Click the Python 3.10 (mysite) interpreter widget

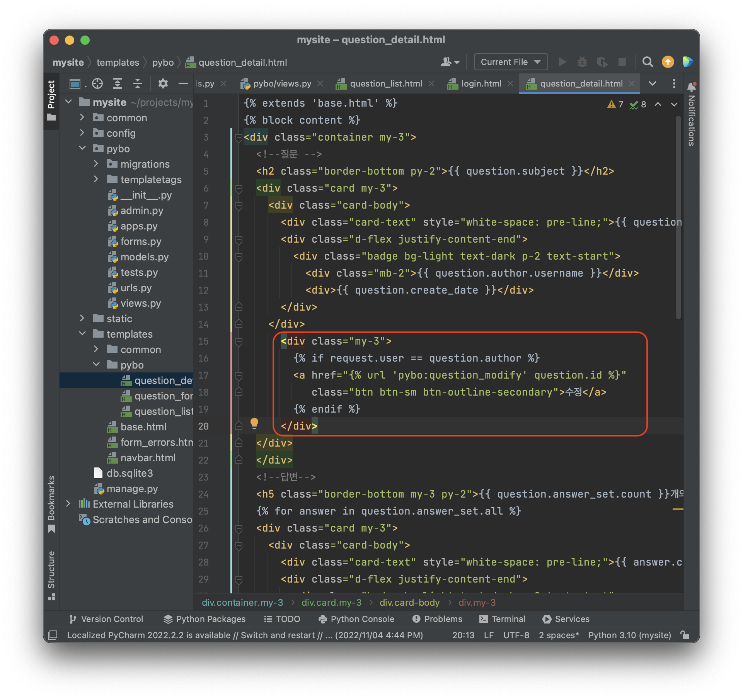(629, 635)
